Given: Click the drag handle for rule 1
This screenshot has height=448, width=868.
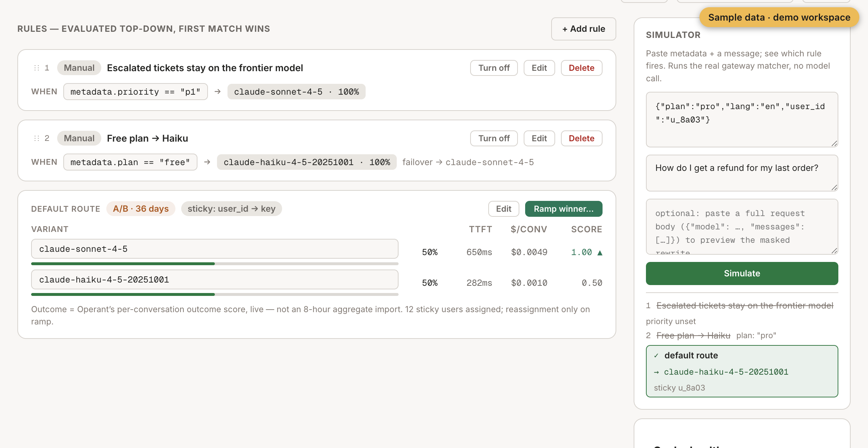Looking at the screenshot, I should pyautogui.click(x=37, y=68).
